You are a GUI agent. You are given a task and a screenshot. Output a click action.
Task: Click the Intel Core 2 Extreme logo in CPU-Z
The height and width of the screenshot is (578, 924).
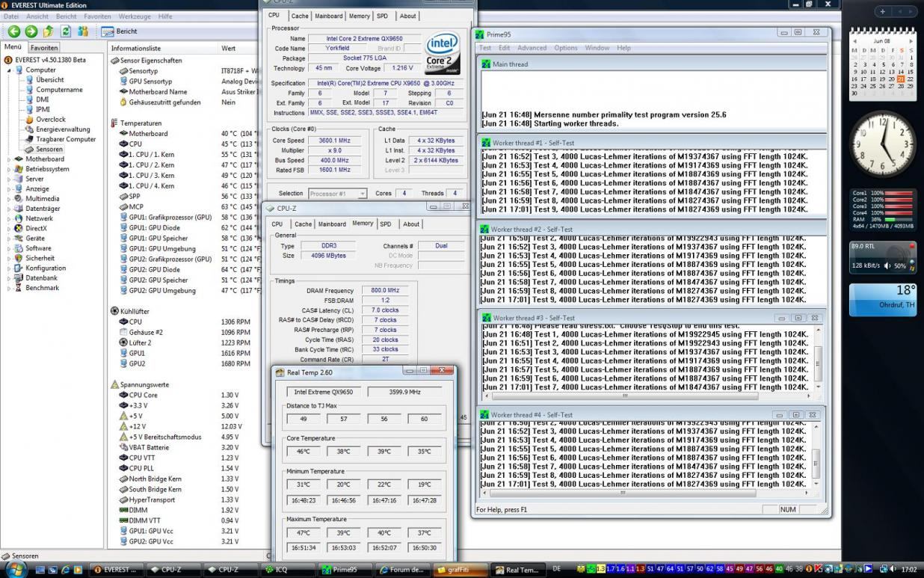pyautogui.click(x=443, y=52)
